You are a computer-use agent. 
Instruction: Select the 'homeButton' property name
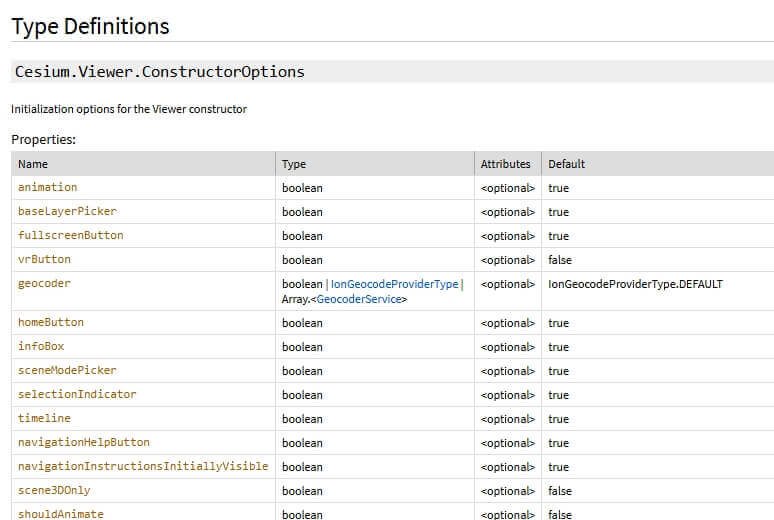[x=51, y=322]
